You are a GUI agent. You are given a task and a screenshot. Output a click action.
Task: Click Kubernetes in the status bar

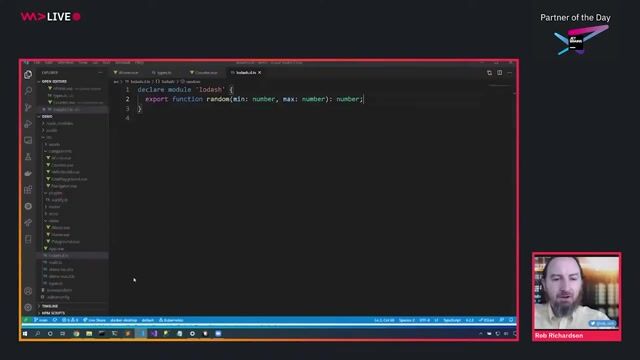[x=171, y=320]
